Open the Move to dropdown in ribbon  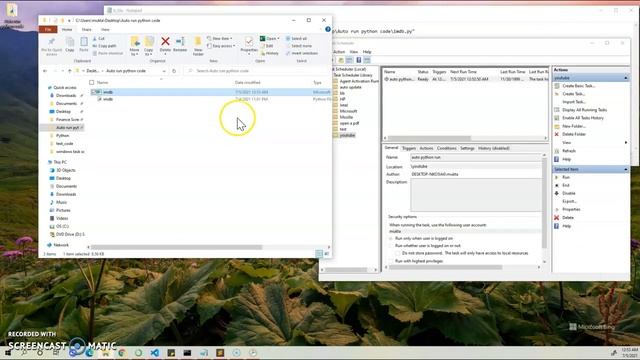click(134, 53)
